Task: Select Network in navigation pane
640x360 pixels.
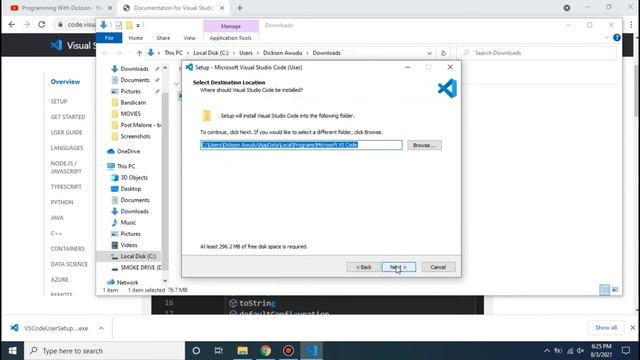Action: [x=127, y=282]
